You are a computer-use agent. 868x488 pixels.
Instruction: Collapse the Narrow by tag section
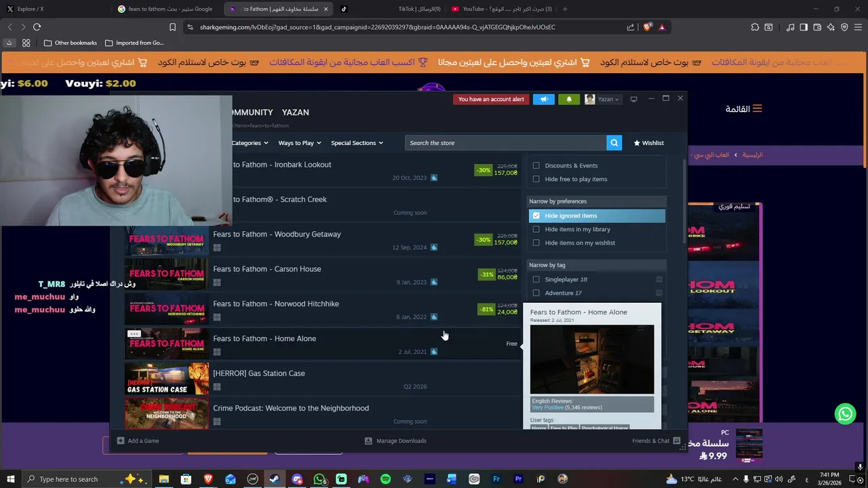tap(597, 265)
